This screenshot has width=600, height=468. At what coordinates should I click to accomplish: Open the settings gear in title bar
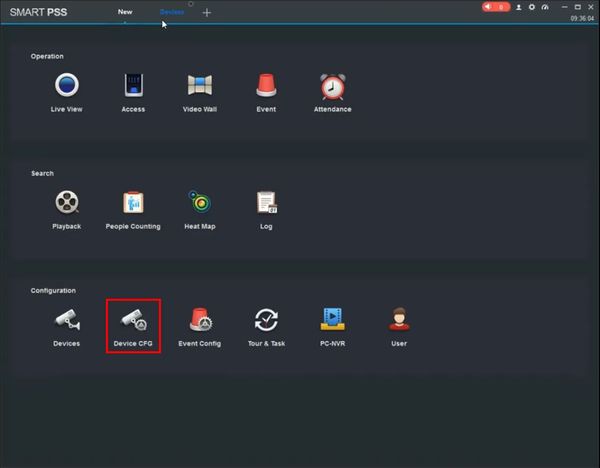tap(532, 7)
